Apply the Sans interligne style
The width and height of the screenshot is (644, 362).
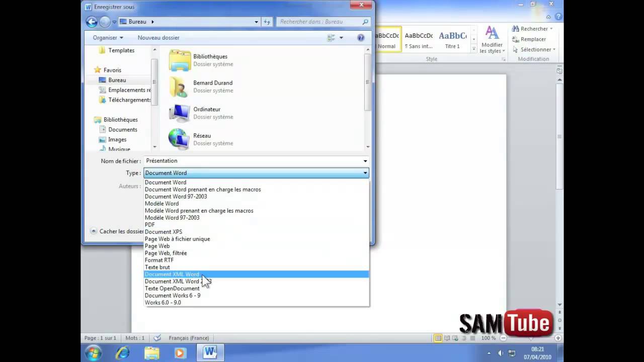pos(419,39)
